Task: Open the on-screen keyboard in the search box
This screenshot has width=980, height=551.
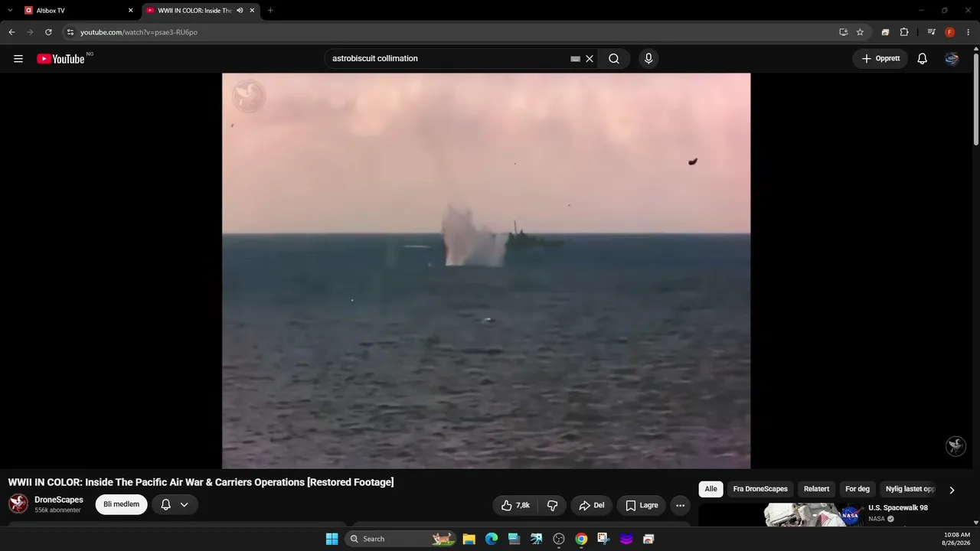Action: (x=575, y=59)
